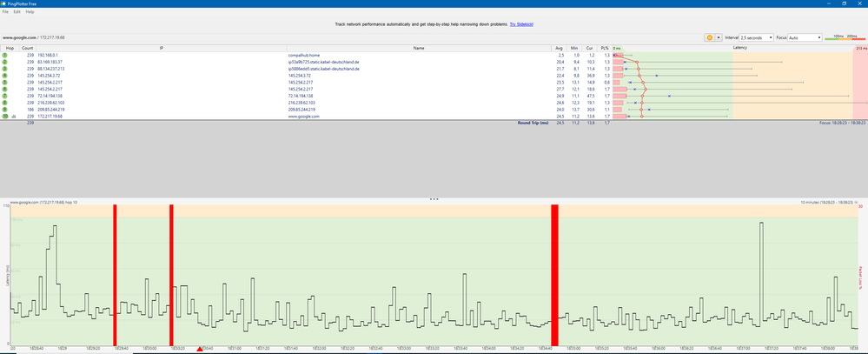
Task: Click the current value 47,5 in hop 7 row
Action: pos(590,97)
